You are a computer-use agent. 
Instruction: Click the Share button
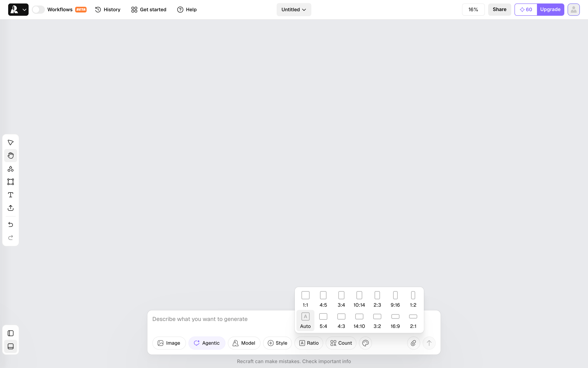pos(500,9)
